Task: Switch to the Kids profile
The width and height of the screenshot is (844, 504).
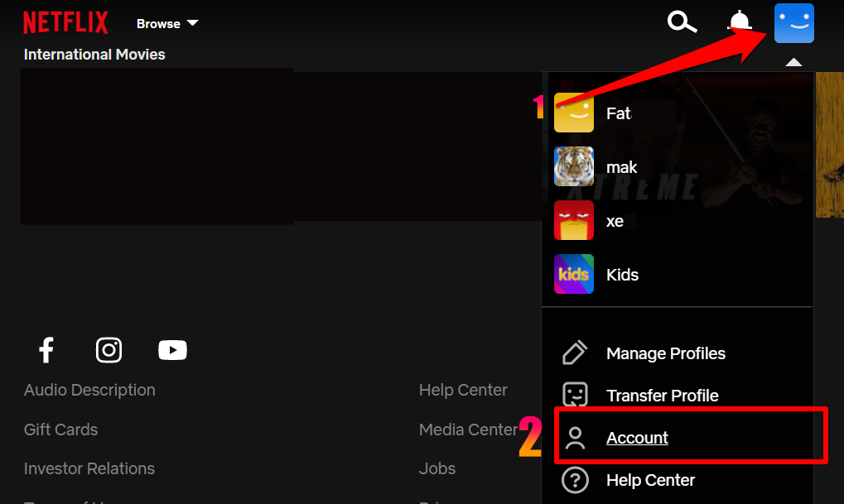Action: (574, 275)
